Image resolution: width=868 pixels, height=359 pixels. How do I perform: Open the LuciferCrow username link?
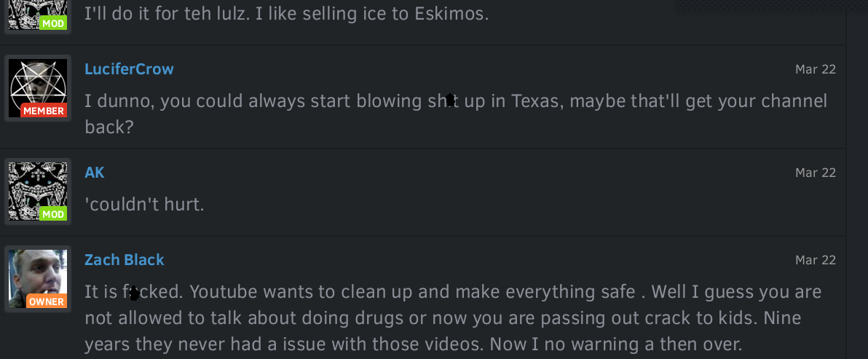tap(129, 69)
